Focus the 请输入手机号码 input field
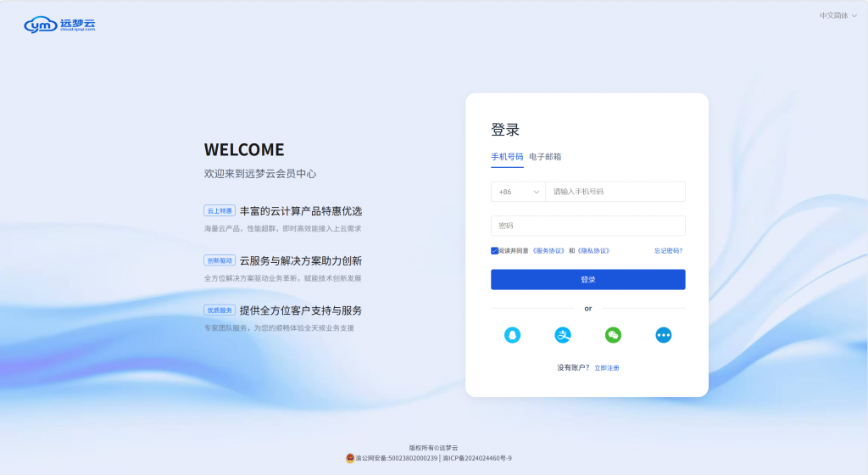The height and width of the screenshot is (475, 868). pos(615,192)
